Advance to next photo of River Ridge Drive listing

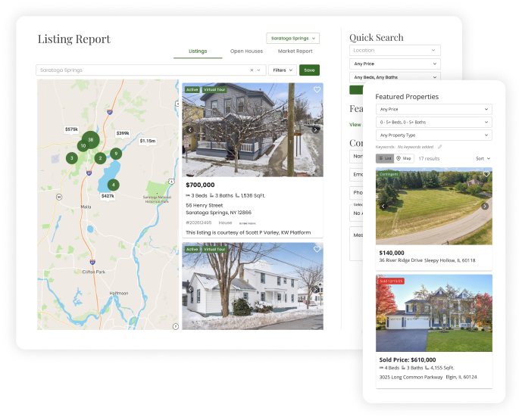click(x=485, y=206)
